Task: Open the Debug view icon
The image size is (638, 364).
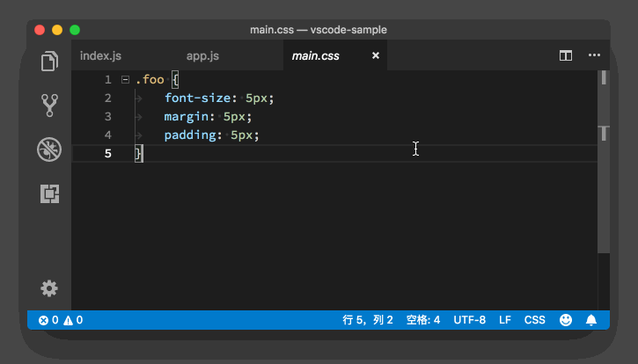Action: pyautogui.click(x=50, y=149)
